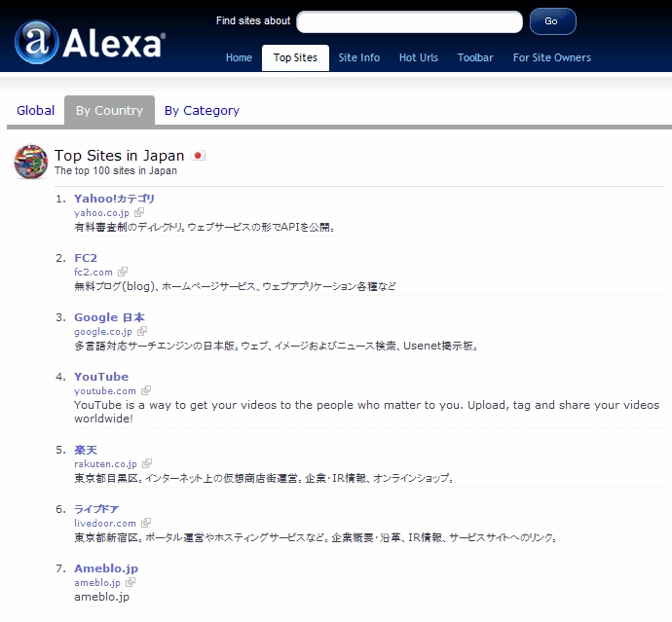672x622 pixels.
Task: Open external link icon beside yahoo.co.jp
Action: pyautogui.click(x=139, y=212)
